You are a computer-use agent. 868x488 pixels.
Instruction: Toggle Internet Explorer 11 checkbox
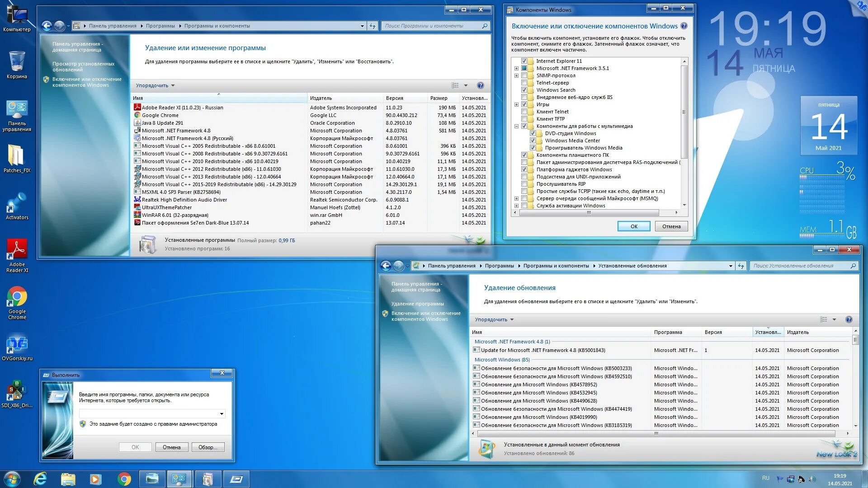(x=524, y=61)
